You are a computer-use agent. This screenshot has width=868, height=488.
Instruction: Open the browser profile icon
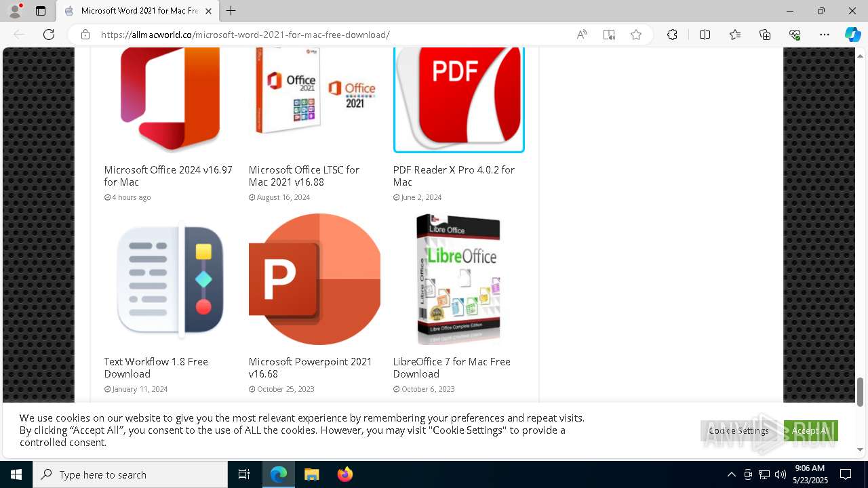click(x=15, y=11)
